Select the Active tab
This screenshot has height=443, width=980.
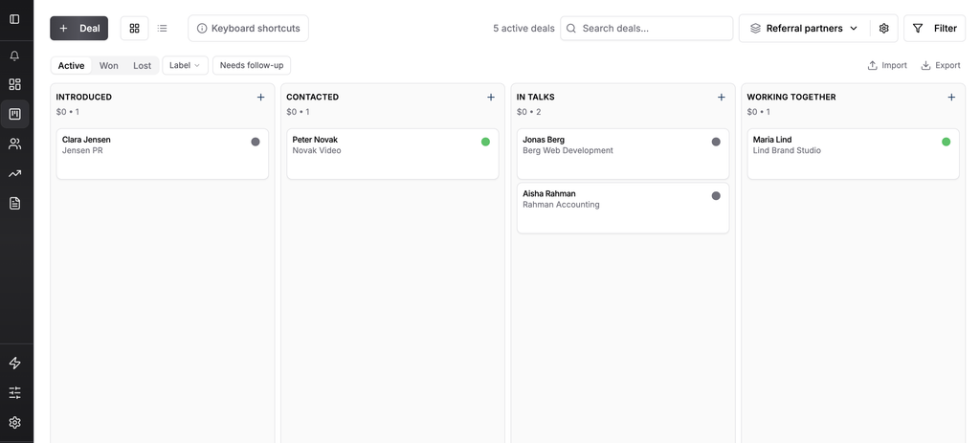[x=71, y=66]
